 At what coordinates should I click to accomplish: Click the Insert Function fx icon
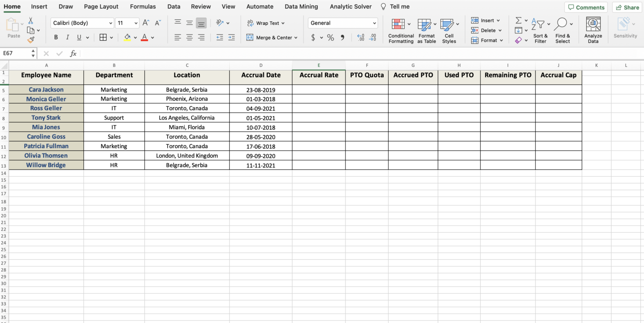[x=73, y=53]
